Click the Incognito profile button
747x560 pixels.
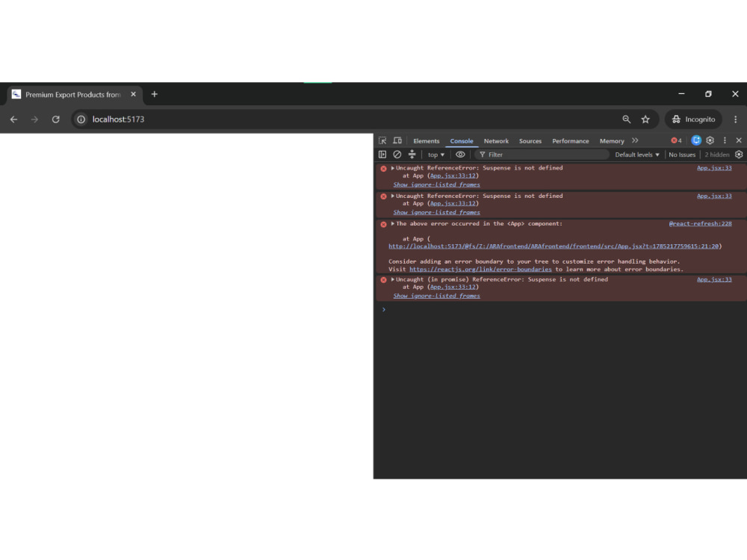pos(694,119)
